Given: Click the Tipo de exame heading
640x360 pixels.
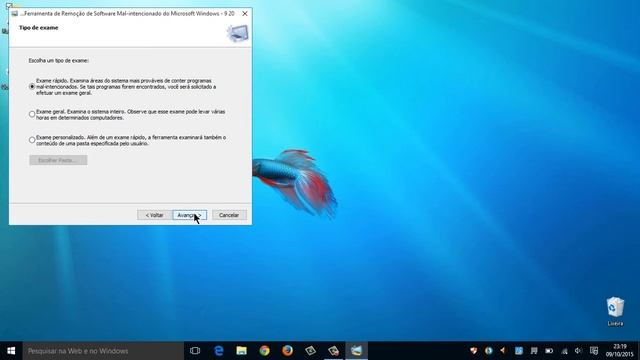Looking at the screenshot, I should [38, 28].
